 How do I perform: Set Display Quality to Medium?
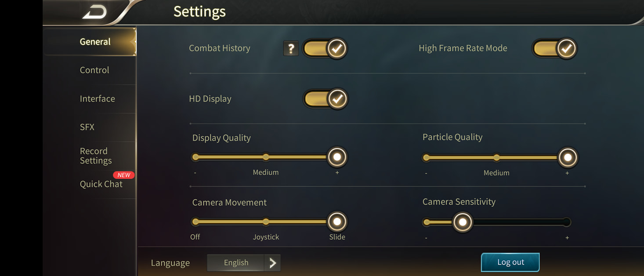click(x=266, y=157)
